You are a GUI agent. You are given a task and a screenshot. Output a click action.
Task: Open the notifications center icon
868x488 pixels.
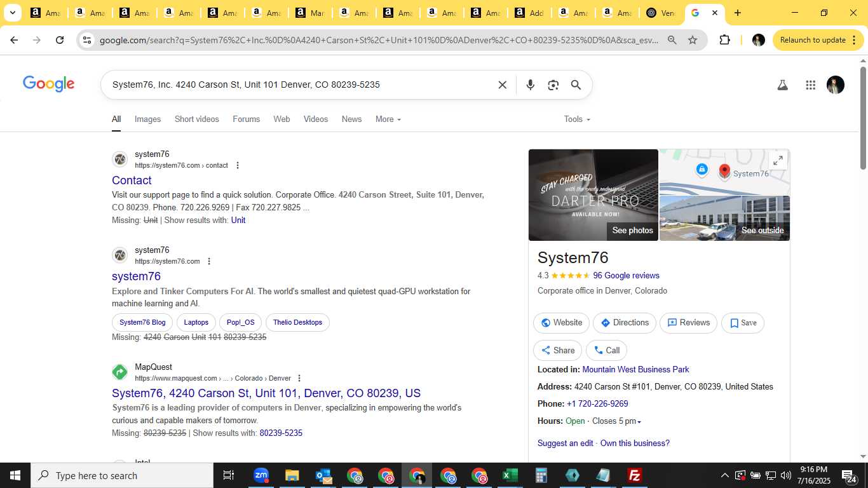coord(849,475)
